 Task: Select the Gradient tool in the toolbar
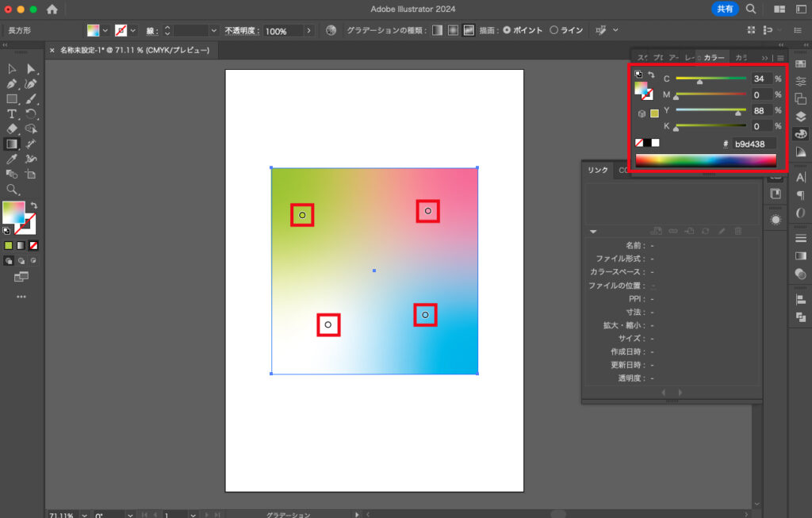pyautogui.click(x=12, y=144)
